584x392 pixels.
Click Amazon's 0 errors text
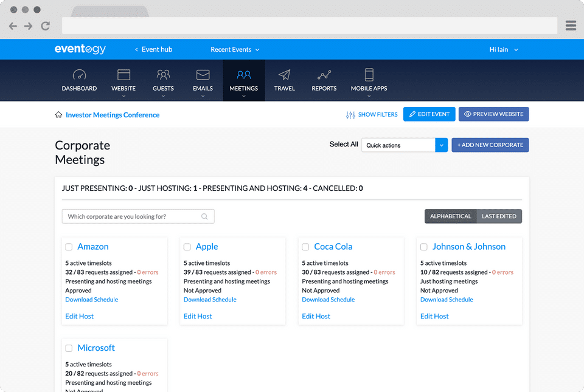pyautogui.click(x=147, y=272)
